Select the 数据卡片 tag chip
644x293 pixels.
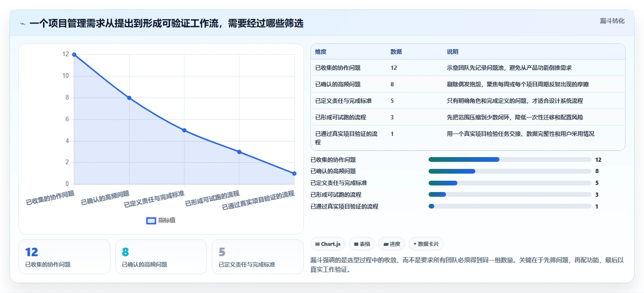426,244
